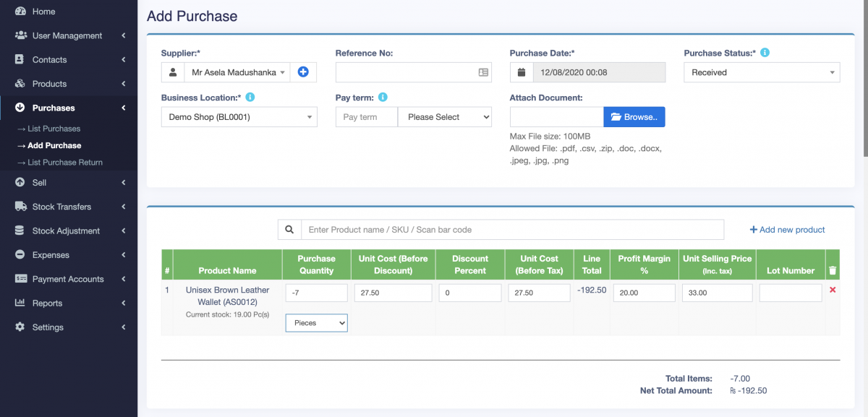Screen dimensions: 868x417
Task: Click the Settings gear icon
Action: coord(20,327)
